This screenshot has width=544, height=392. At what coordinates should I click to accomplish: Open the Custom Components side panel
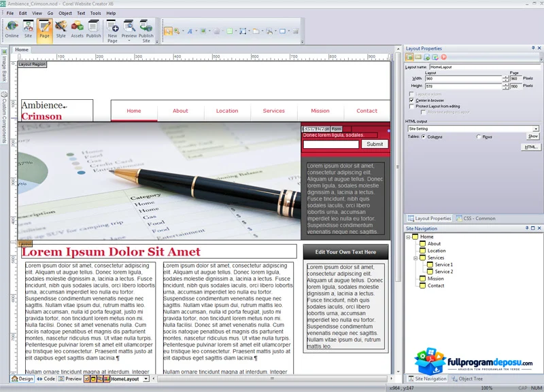(x=4, y=117)
